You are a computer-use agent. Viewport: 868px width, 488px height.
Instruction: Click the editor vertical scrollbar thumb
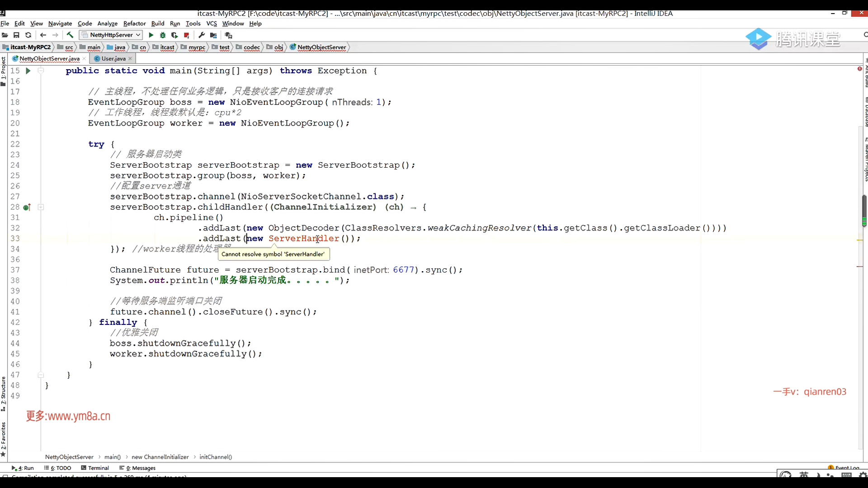864,210
